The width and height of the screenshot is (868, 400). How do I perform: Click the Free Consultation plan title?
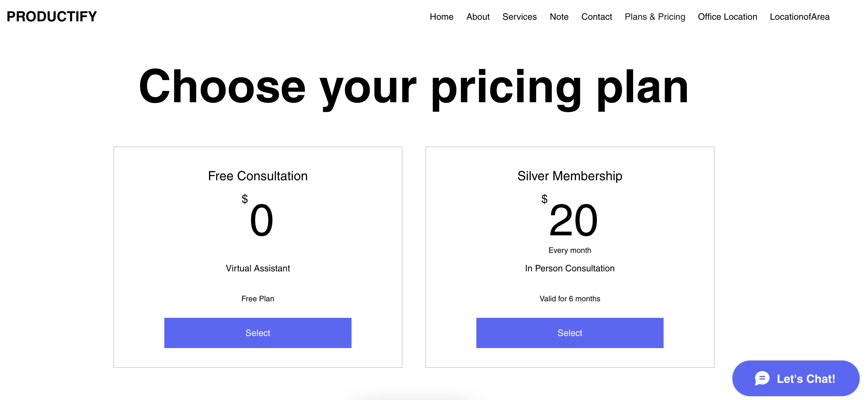[x=257, y=175]
